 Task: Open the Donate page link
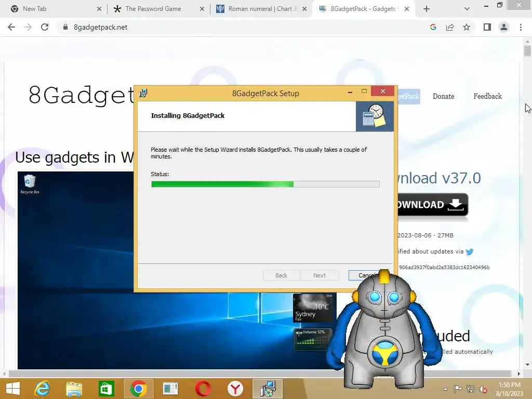tap(443, 96)
